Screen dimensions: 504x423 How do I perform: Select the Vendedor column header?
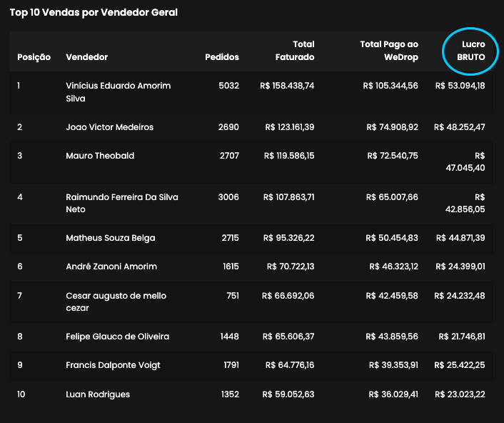[86, 57]
